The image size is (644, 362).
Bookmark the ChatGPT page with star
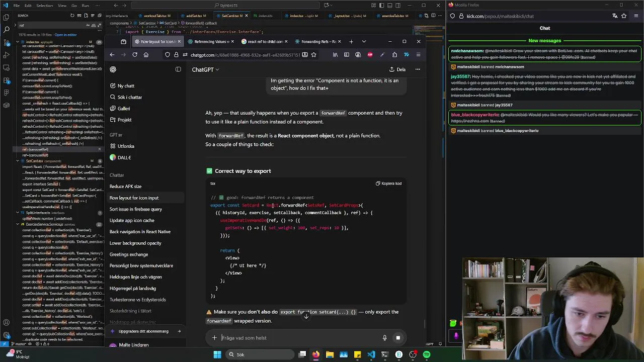[313, 55]
